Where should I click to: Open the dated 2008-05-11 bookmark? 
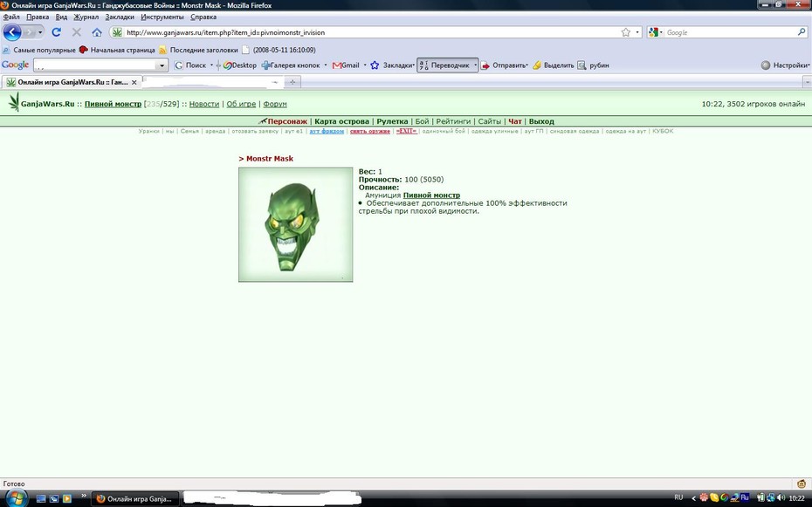point(279,51)
